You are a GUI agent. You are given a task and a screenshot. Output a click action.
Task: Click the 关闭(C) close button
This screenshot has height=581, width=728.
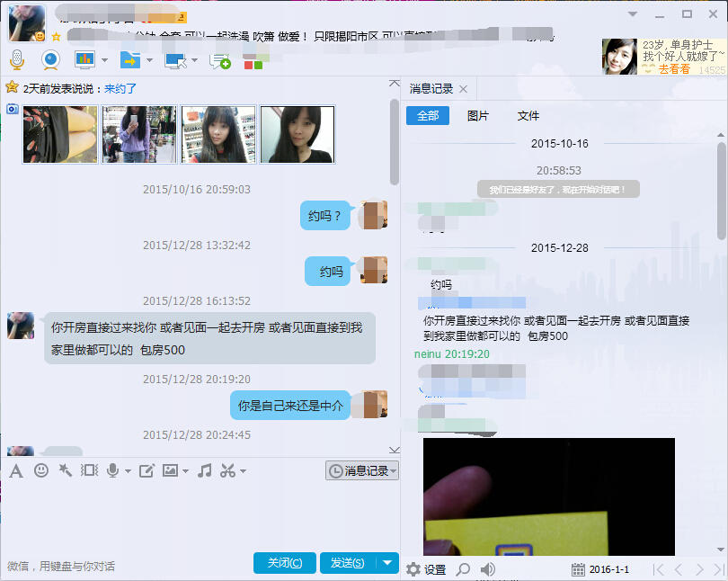point(284,563)
